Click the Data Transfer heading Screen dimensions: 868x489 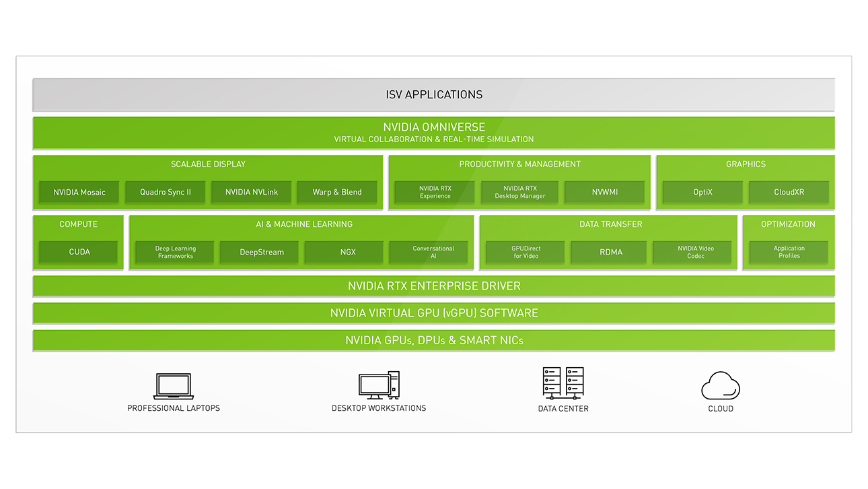pyautogui.click(x=610, y=224)
